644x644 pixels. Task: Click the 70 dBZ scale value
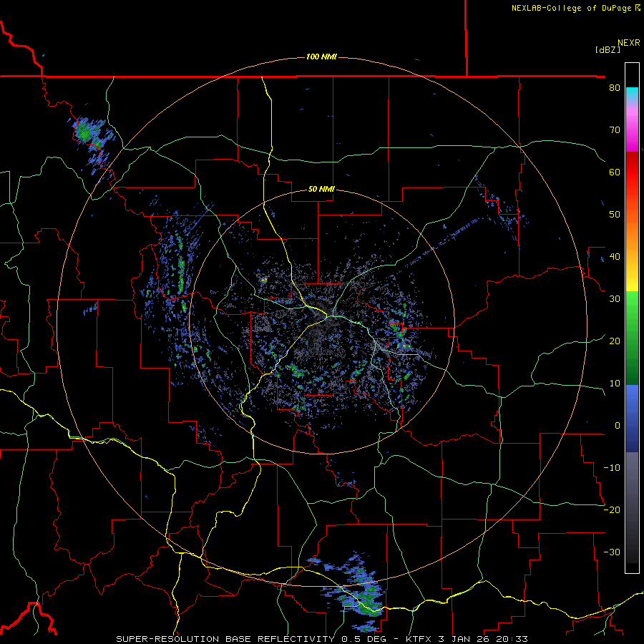point(615,130)
